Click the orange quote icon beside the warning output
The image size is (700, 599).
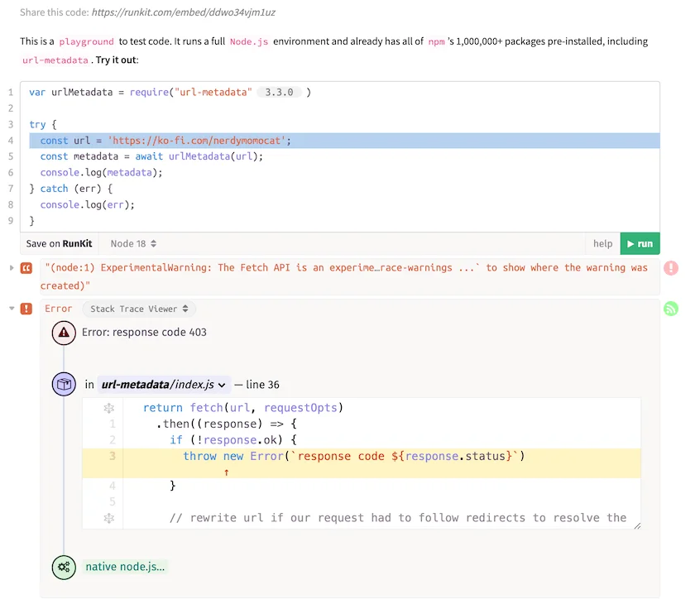point(26,268)
